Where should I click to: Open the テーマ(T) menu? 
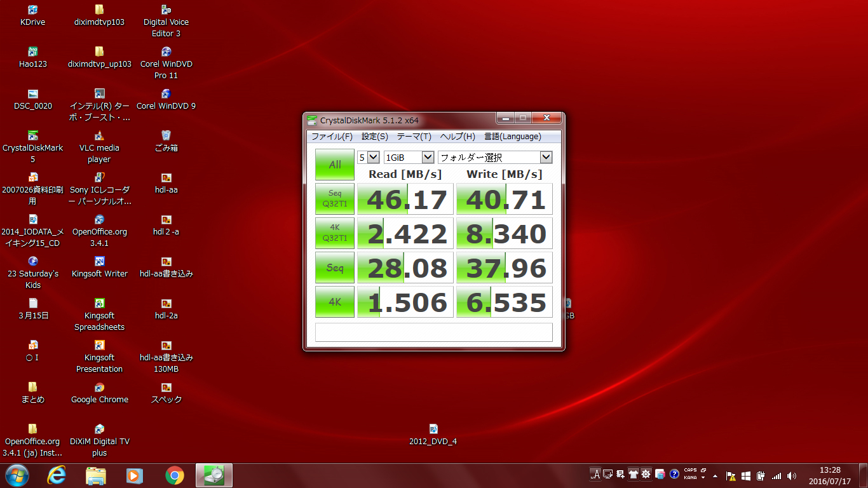point(414,137)
